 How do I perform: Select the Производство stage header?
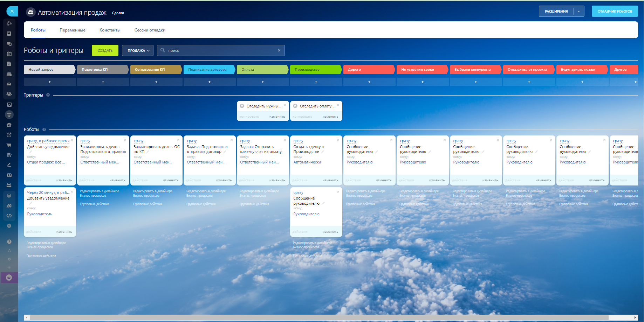[x=316, y=70]
